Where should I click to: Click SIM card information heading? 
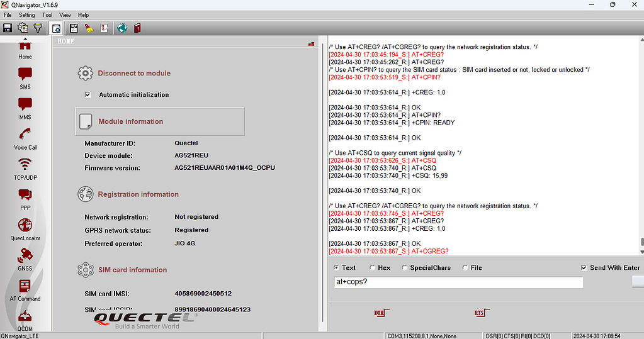point(133,270)
